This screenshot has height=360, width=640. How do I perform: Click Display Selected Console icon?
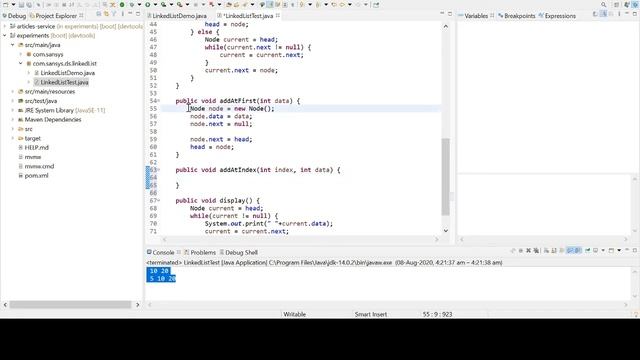pyautogui.click(x=595, y=251)
